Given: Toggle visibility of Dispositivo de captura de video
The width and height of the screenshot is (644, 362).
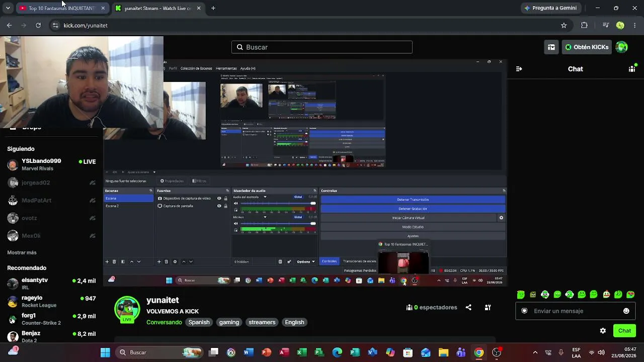Looking at the screenshot, I should point(219,199).
